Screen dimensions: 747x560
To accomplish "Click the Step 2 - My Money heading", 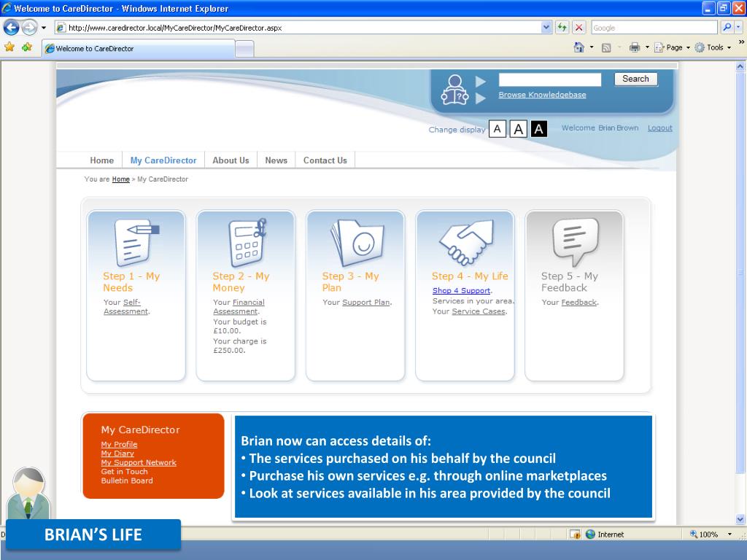I will [241, 282].
